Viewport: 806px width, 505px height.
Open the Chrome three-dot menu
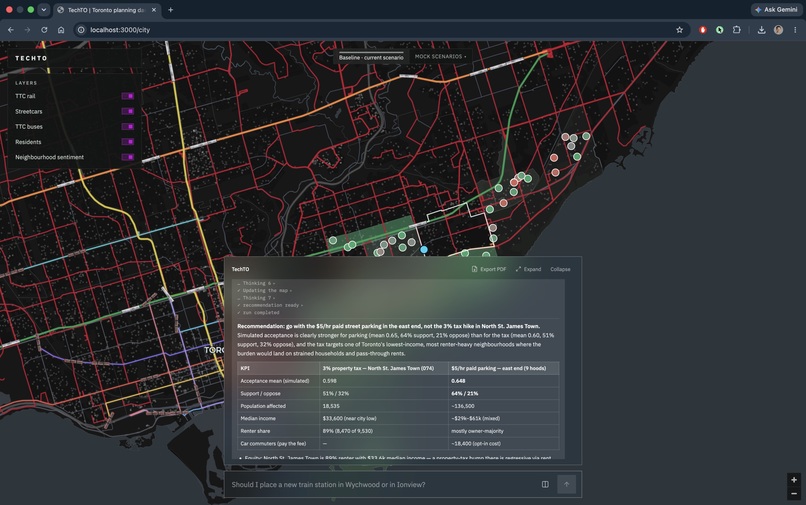[x=795, y=30]
